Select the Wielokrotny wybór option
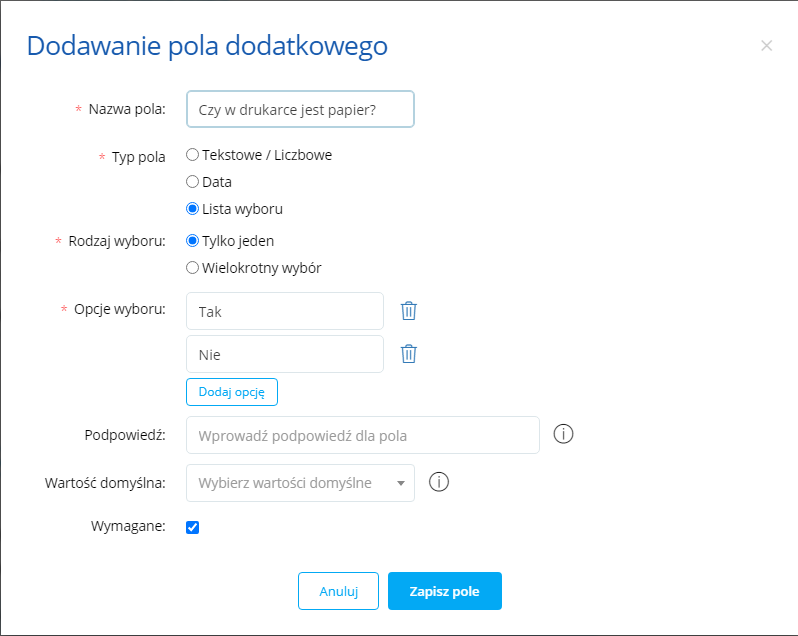This screenshot has width=798, height=636. coord(193,268)
